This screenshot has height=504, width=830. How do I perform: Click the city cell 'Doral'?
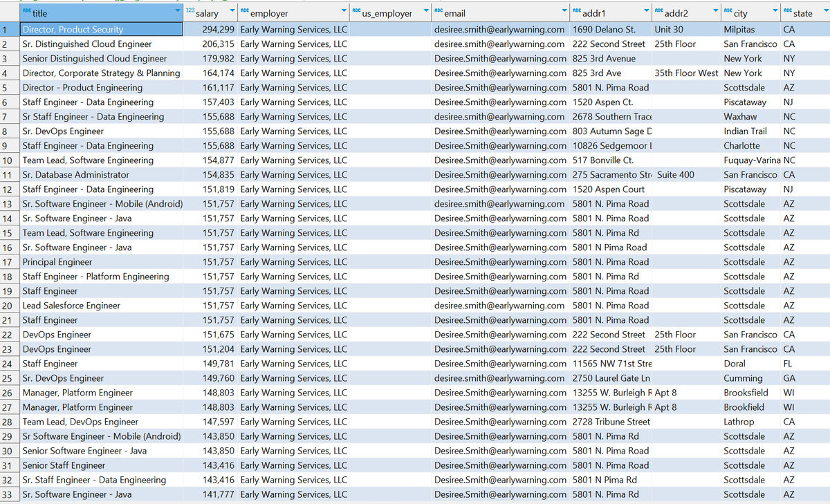pyautogui.click(x=750, y=364)
